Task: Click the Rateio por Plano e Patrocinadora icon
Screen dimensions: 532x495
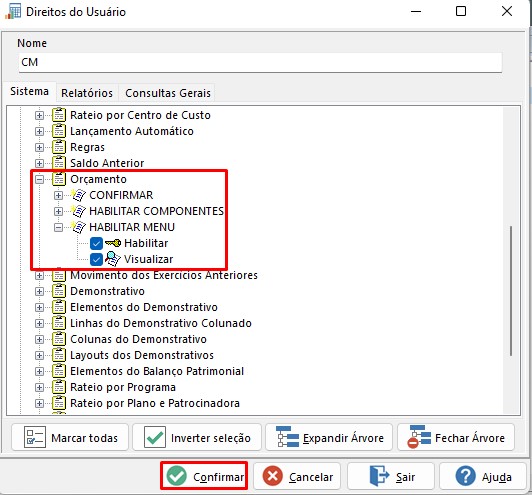Action: click(x=59, y=403)
